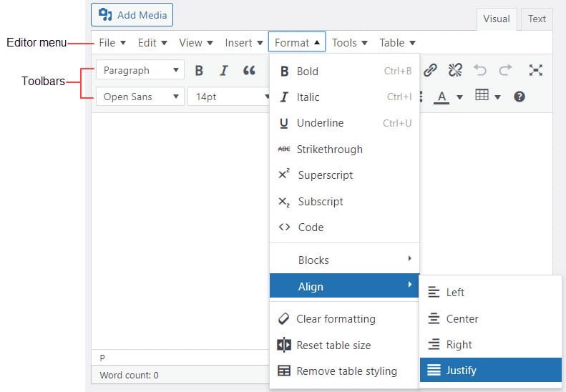566x392 pixels.
Task: Click the Undo arrow icon
Action: [480, 70]
